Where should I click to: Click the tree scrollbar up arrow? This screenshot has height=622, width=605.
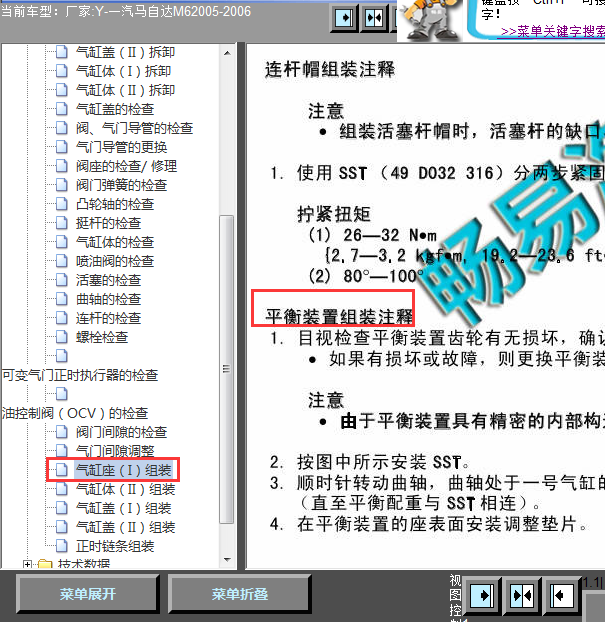pos(227,52)
